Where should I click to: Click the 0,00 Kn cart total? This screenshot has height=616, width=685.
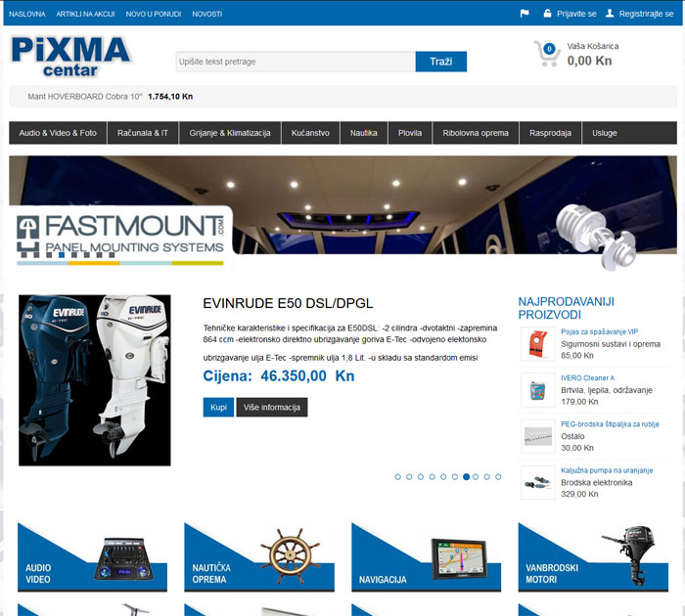click(589, 61)
